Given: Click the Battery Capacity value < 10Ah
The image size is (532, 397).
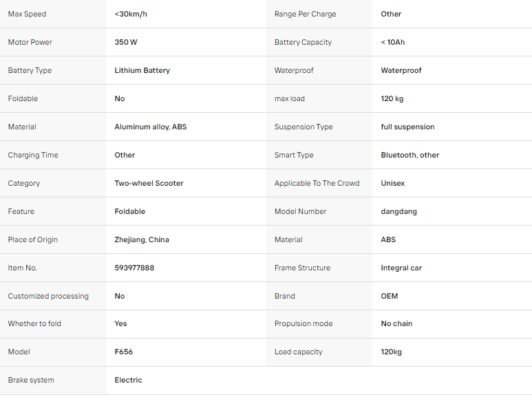Looking at the screenshot, I should 392,42.
